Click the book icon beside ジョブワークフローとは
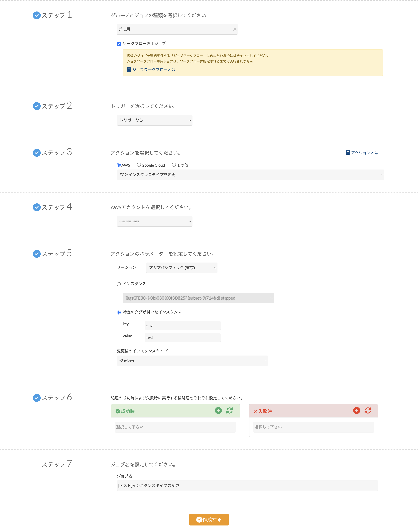Image resolution: width=418 pixels, height=532 pixels. tap(129, 70)
